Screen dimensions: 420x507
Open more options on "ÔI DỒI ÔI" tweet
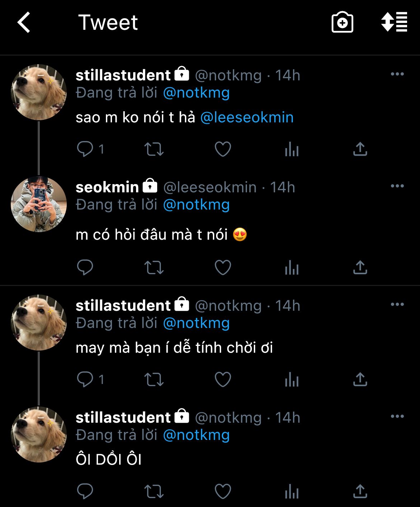coord(397,417)
